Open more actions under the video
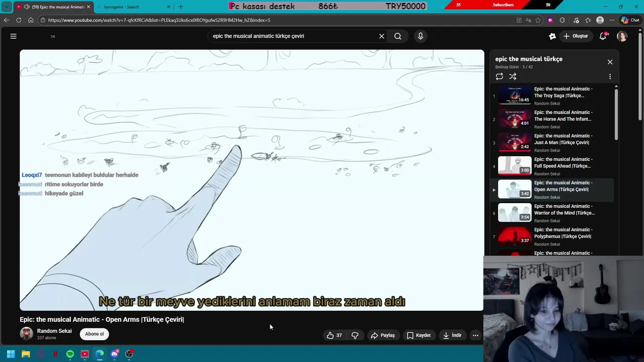Image resolution: width=644 pixels, height=362 pixels. 475,335
